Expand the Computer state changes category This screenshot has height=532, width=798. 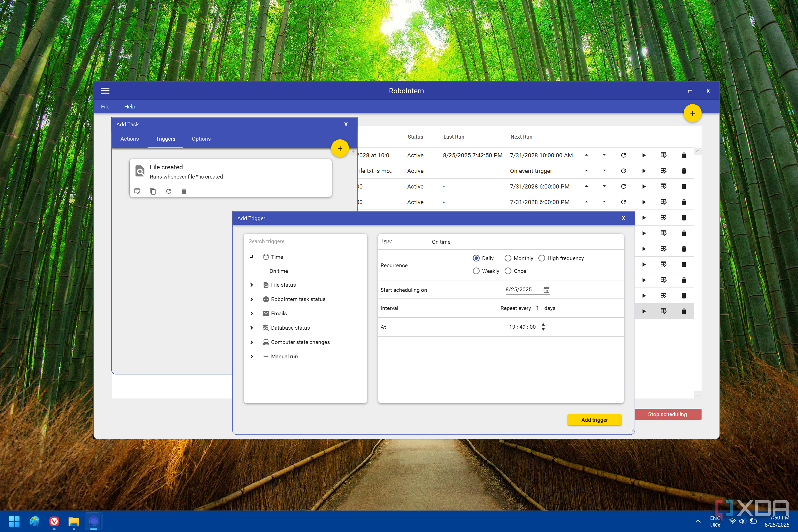pos(252,342)
